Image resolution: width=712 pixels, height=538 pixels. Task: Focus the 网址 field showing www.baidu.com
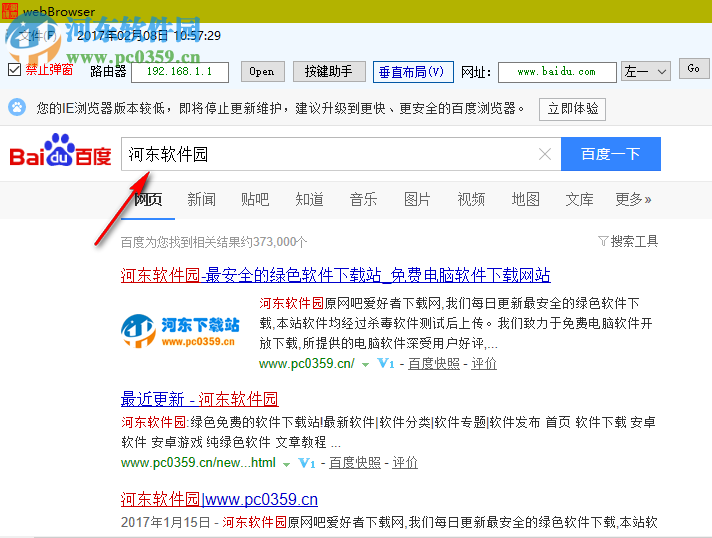tap(557, 72)
